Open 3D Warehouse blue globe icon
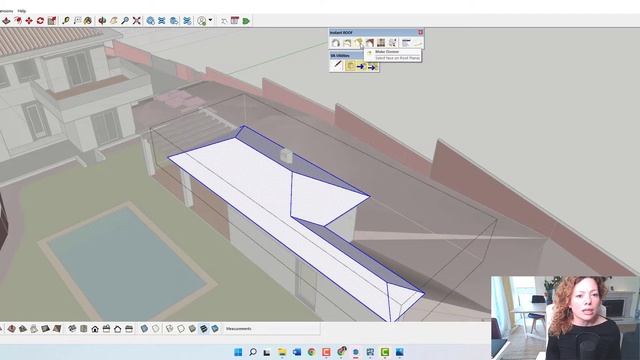Screen dimensions: 640x360 coord(151,20)
